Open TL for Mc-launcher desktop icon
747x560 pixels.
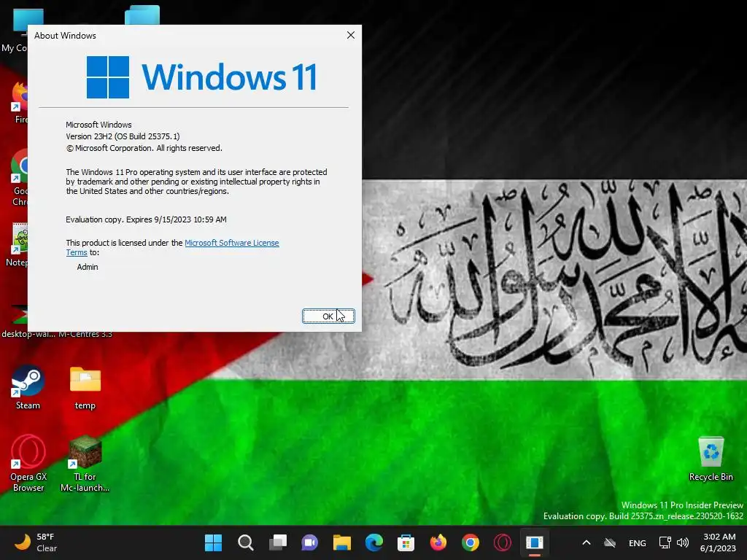(85, 463)
